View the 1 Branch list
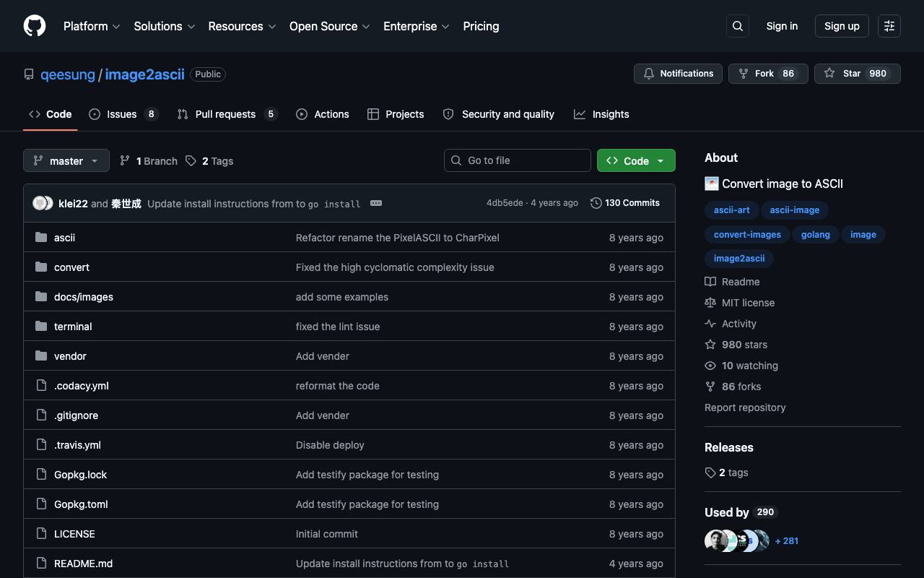Screen dimensions: 924x578 [x=149, y=161]
